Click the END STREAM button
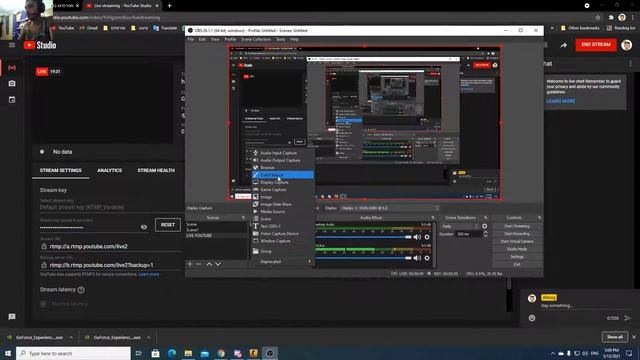 tap(596, 44)
